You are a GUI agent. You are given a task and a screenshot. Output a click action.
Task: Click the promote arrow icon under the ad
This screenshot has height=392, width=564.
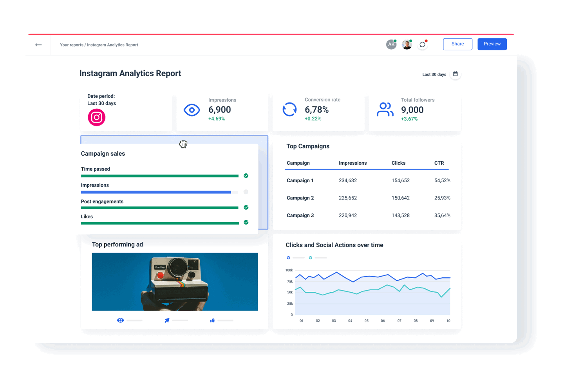coord(166,320)
